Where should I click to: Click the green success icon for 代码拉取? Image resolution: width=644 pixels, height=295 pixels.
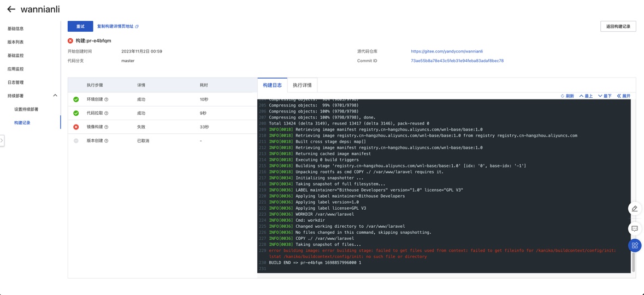pos(76,113)
